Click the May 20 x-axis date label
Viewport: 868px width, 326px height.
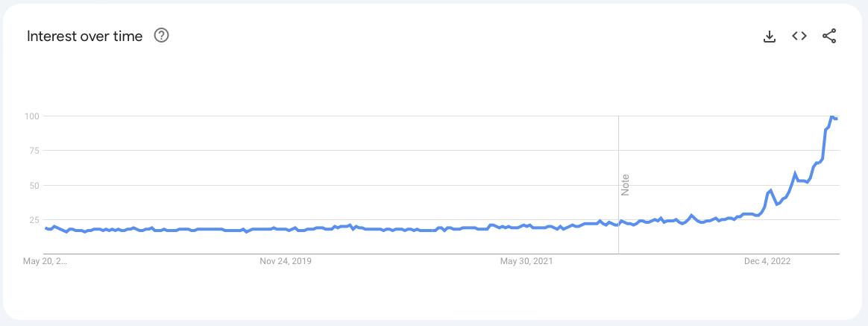[45, 261]
